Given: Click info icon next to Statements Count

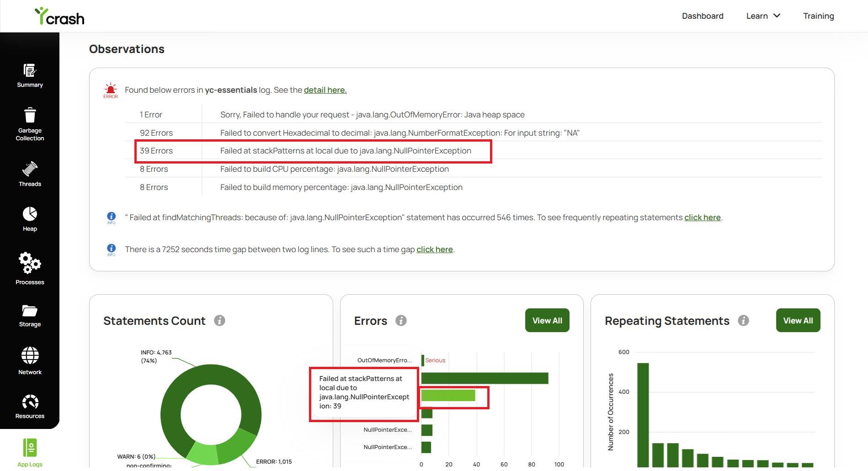Looking at the screenshot, I should click(219, 321).
